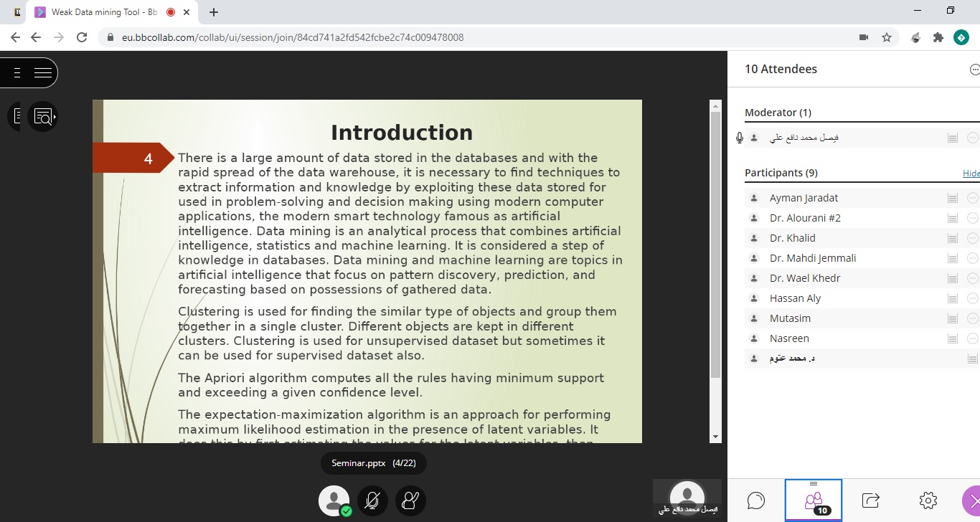Open camera permission icon in address bar
Image resolution: width=980 pixels, height=522 pixels.
point(864,37)
